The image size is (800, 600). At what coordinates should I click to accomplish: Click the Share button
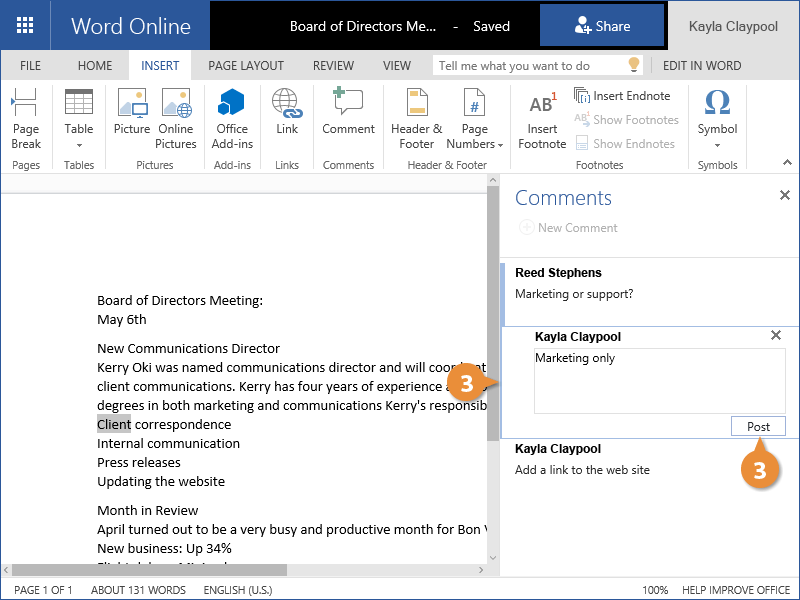(602, 27)
